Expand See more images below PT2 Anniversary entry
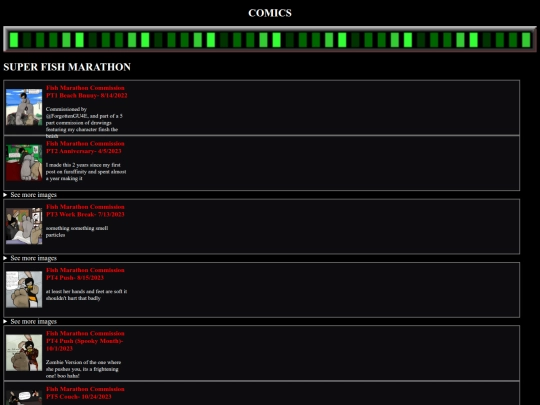The height and width of the screenshot is (405, 540). coord(30,195)
